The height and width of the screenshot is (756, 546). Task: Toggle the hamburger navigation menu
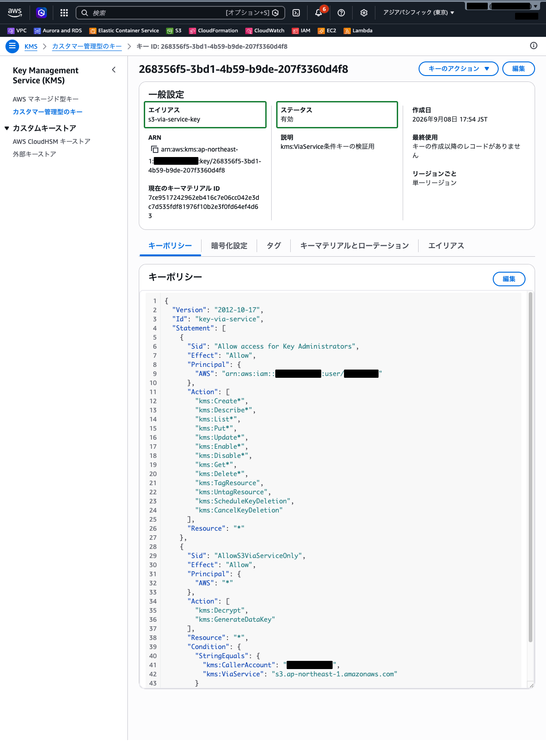[x=12, y=46]
